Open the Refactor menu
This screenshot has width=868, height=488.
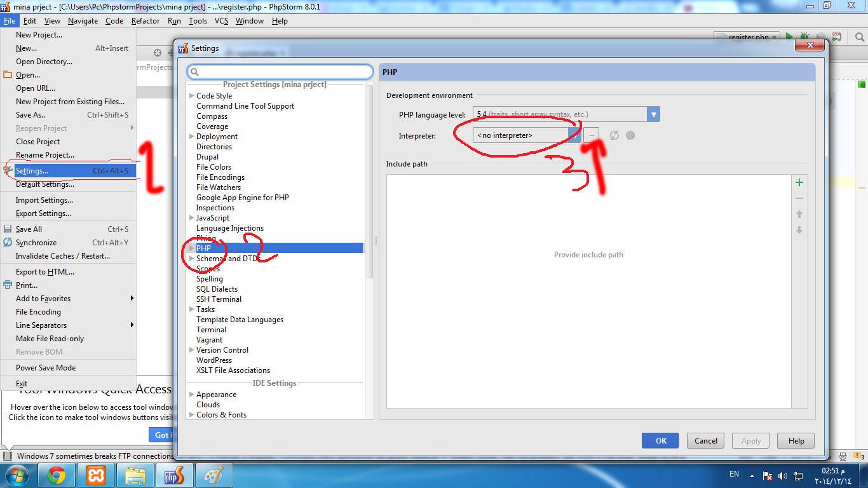point(146,21)
